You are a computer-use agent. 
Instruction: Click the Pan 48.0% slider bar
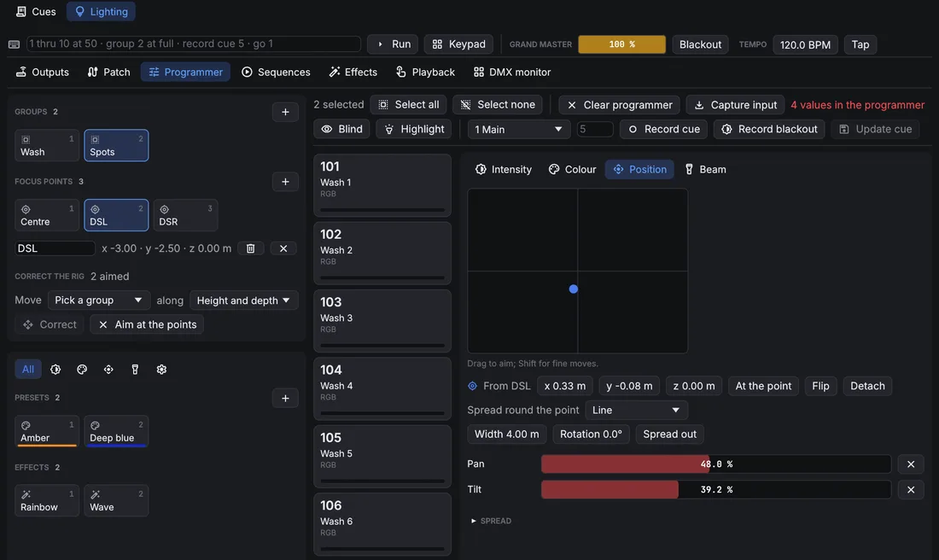715,464
